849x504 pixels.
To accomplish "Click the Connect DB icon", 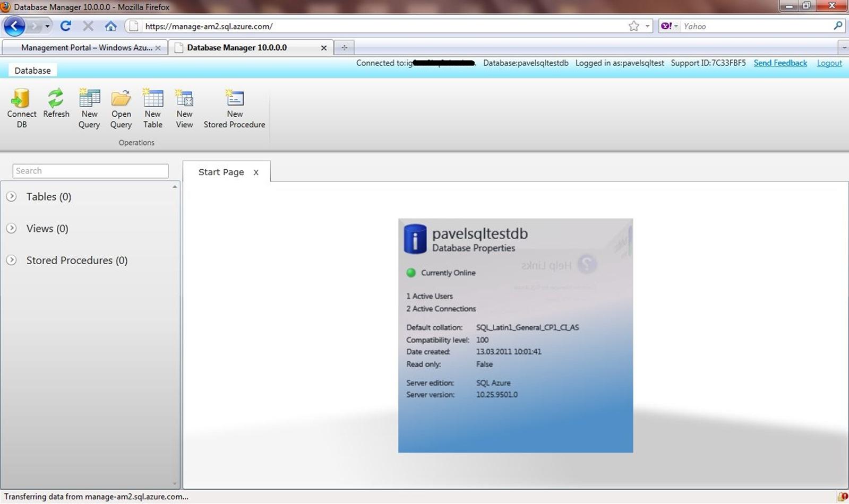I will [x=21, y=99].
